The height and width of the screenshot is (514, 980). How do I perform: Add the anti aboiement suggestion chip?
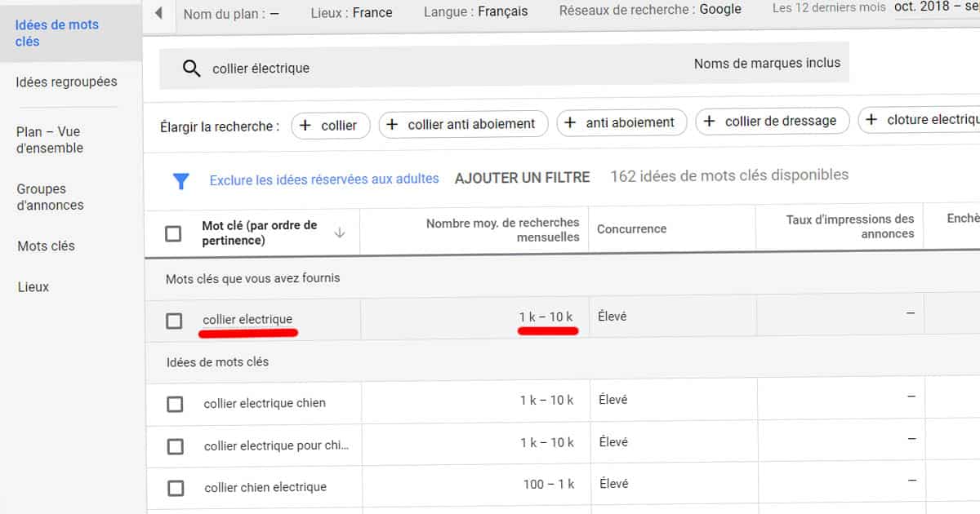point(621,122)
